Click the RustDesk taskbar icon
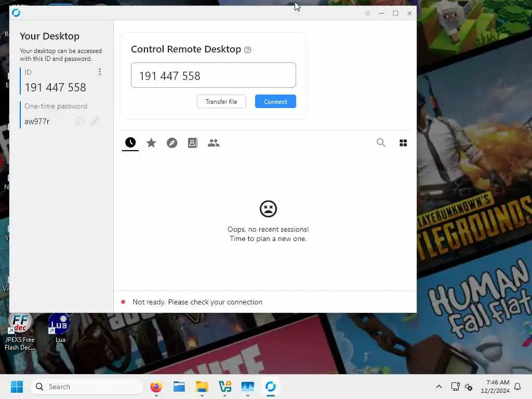 pyautogui.click(x=270, y=387)
